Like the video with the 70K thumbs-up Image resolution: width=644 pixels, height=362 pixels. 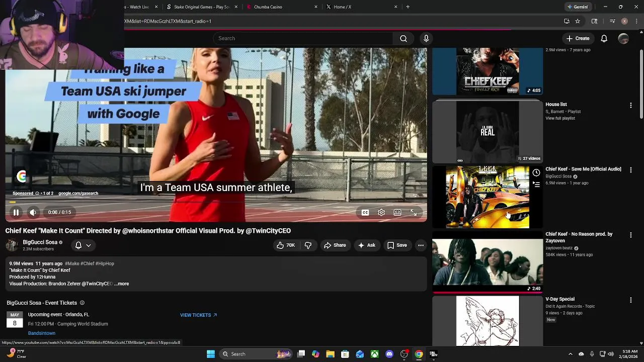(x=285, y=245)
